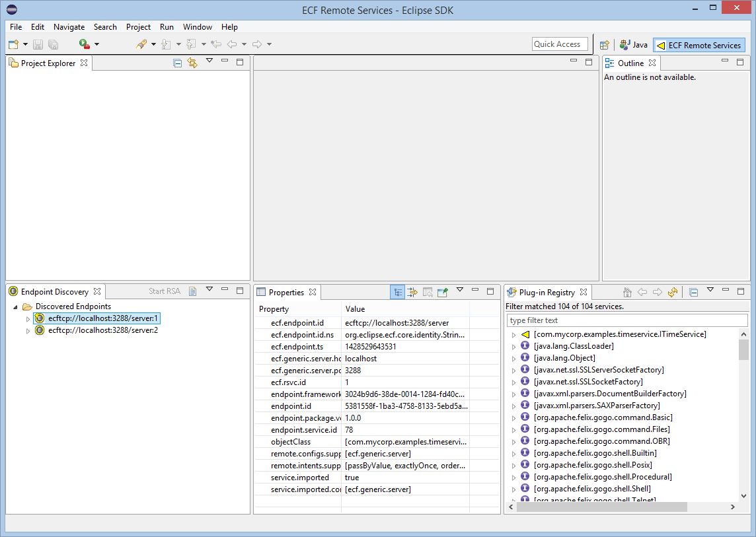The width and height of the screenshot is (756, 537).
Task: Click the type filter text field
Action: point(626,320)
